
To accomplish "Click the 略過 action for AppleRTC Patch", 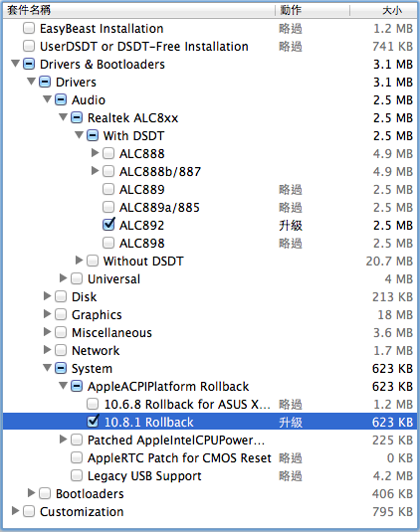I will (x=291, y=458).
